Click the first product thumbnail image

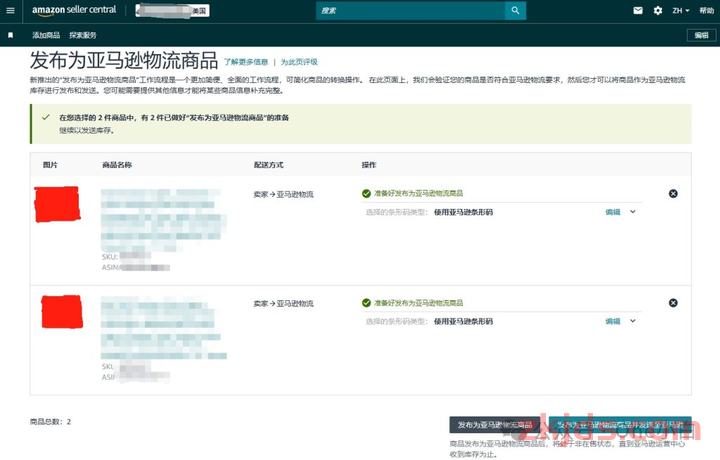pyautogui.click(x=57, y=204)
